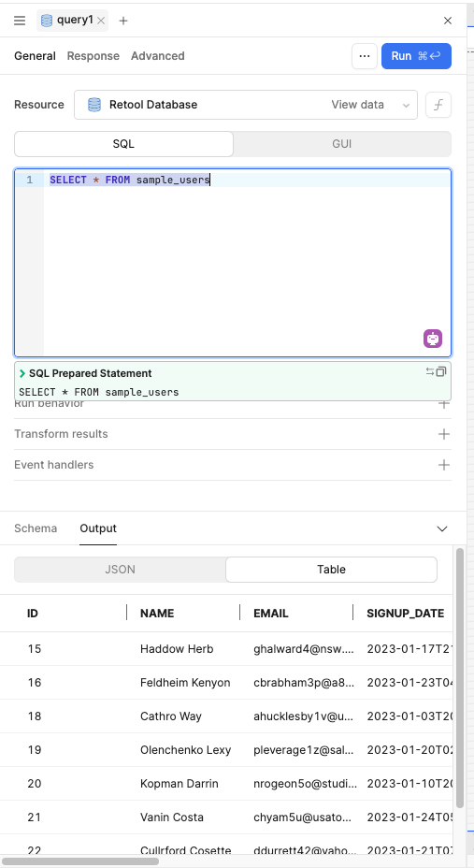
Task: Open the Schema tab
Action: [x=36, y=528]
